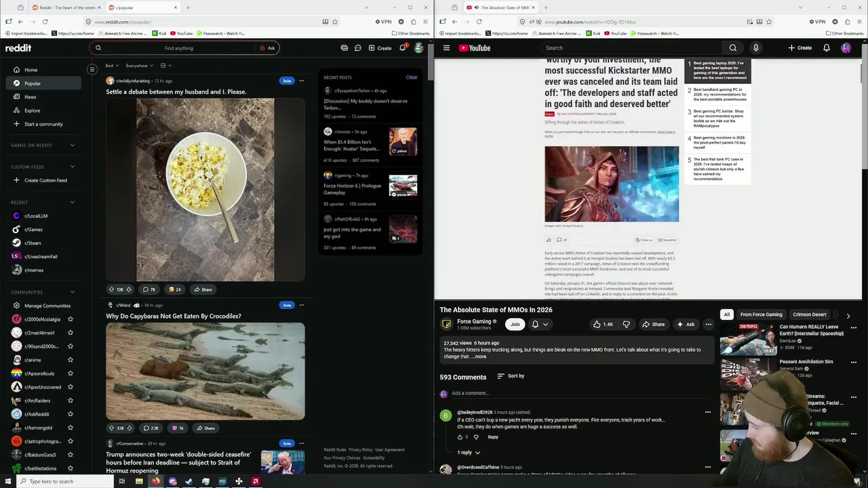Like the MMO video

pyautogui.click(x=603, y=324)
